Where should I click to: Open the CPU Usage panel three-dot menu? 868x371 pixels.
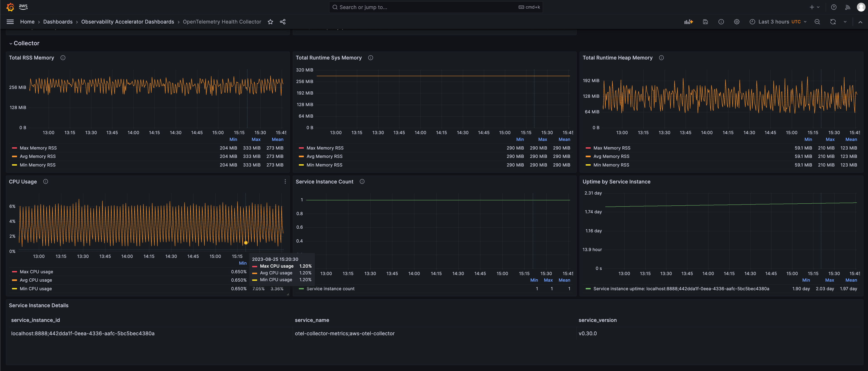tap(285, 181)
